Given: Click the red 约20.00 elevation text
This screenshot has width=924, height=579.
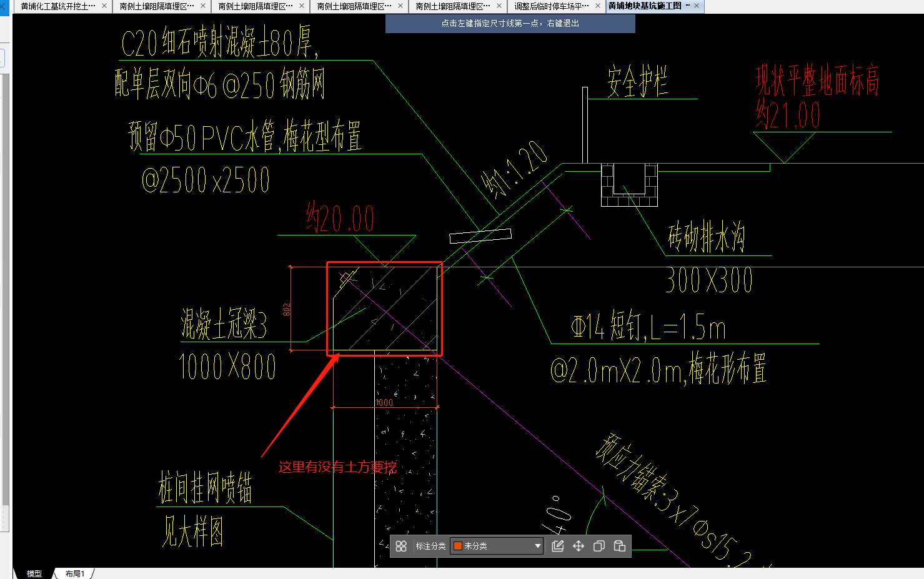Looking at the screenshot, I should 340,217.
